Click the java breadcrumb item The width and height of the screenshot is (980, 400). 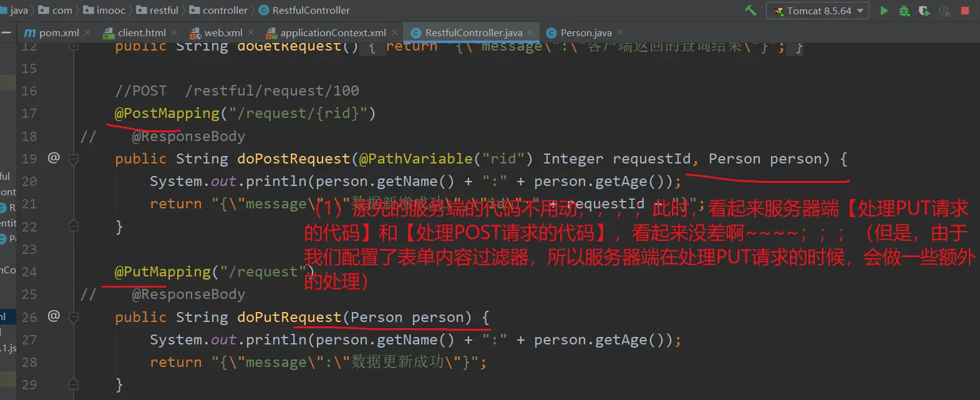click(14, 10)
